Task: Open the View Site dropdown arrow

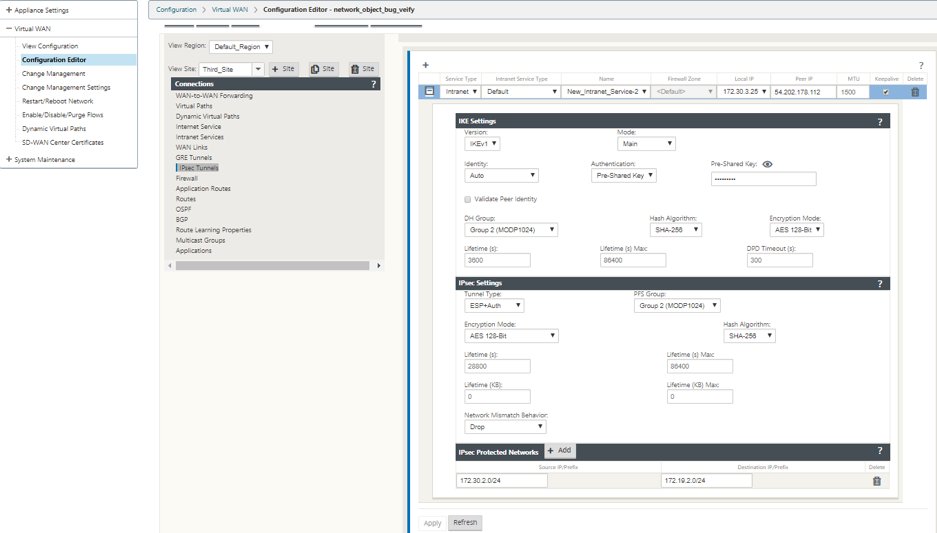Action: [258, 69]
